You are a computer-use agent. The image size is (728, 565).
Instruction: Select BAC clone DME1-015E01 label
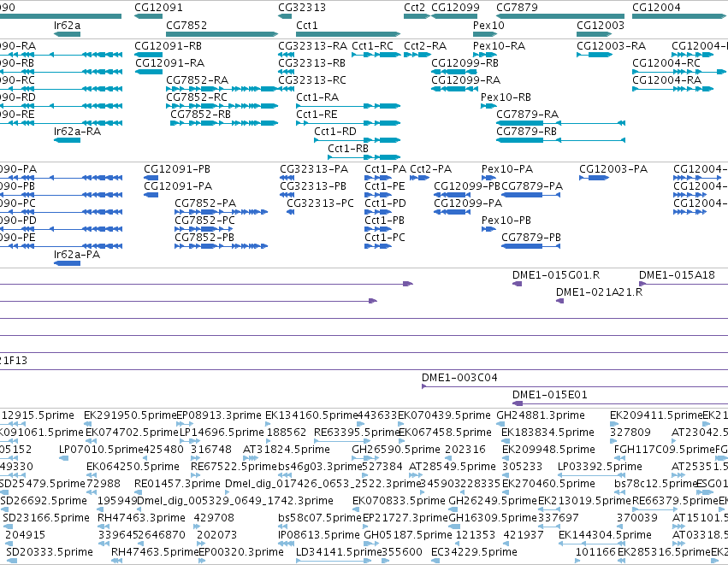point(550,395)
